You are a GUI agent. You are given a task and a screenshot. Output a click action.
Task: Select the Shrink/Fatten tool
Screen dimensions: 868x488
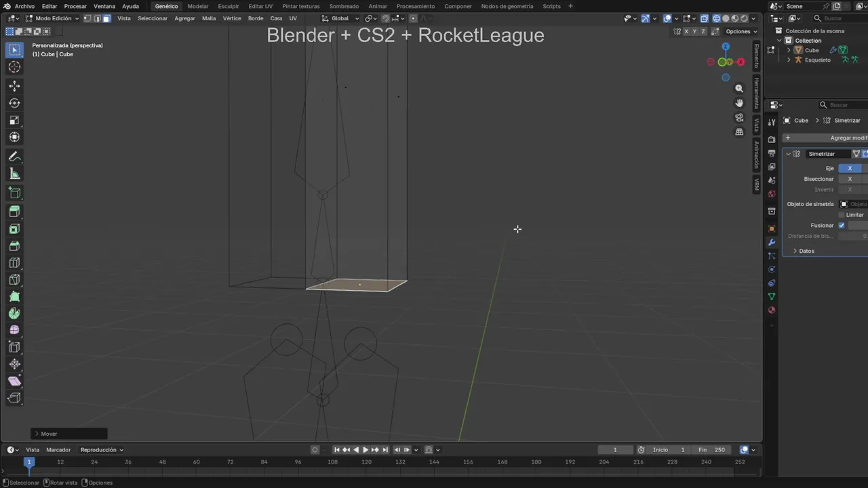(14, 364)
